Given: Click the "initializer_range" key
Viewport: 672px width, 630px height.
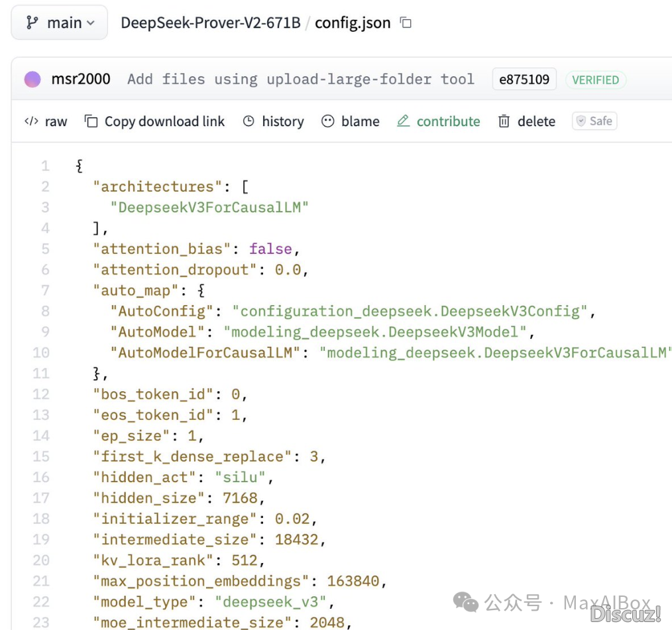Looking at the screenshot, I should pyautogui.click(x=174, y=519).
